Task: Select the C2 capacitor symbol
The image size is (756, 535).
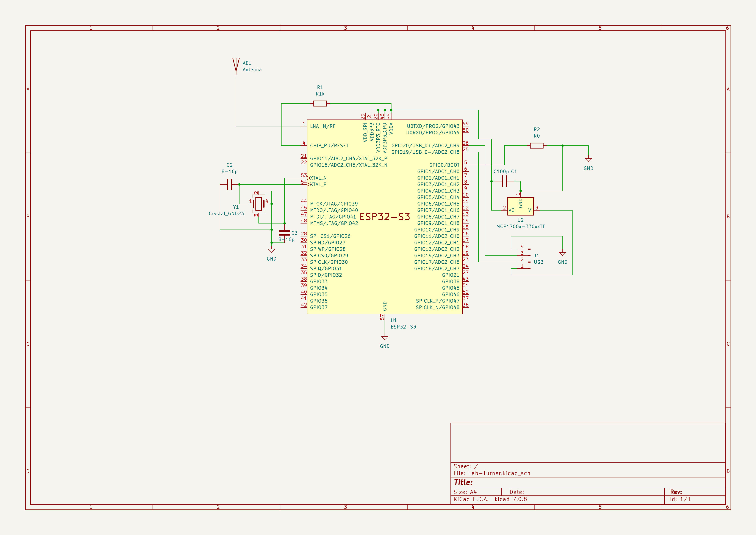Action: 230,184
